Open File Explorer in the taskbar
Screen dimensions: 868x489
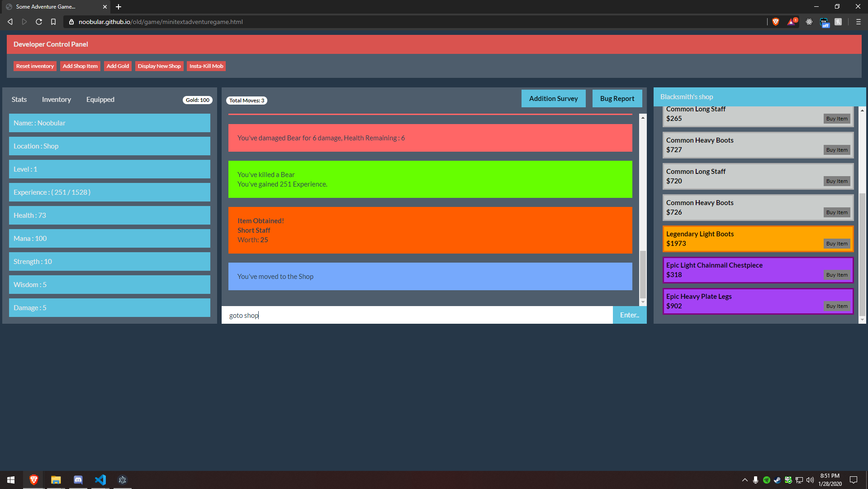click(56, 479)
